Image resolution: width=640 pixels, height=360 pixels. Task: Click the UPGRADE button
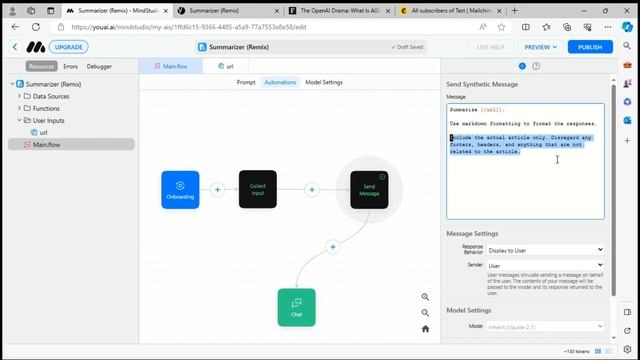coord(69,47)
